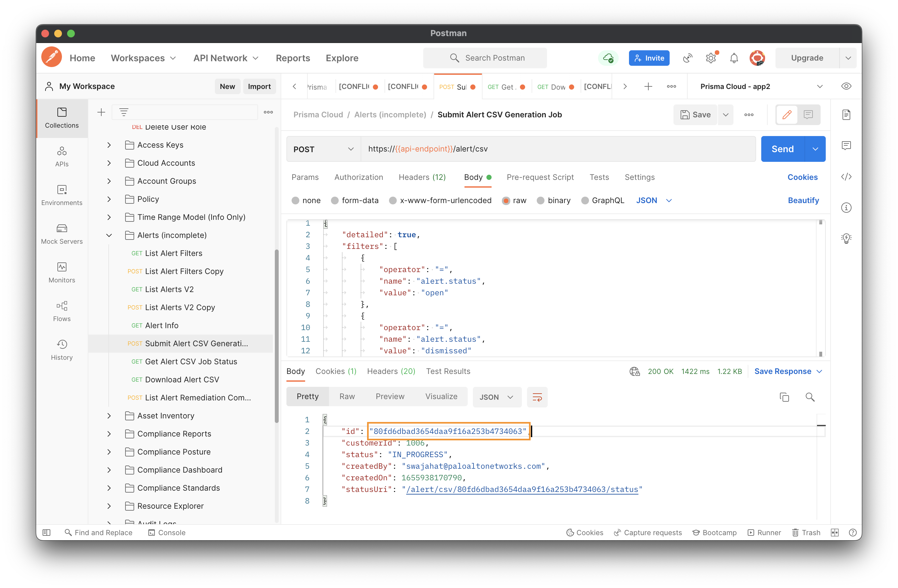Screen dimensions: 898x588
Task: Search inside the response body
Action: point(810,397)
